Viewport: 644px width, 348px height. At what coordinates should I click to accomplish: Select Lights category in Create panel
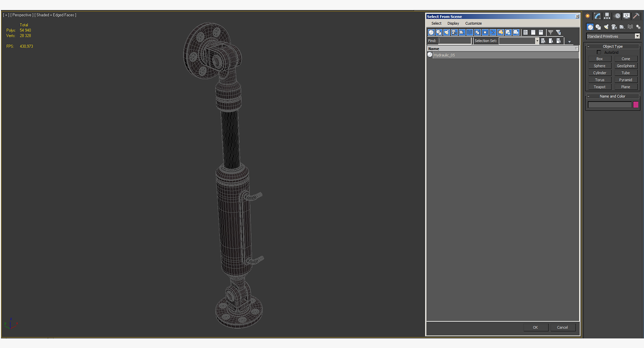coord(606,27)
